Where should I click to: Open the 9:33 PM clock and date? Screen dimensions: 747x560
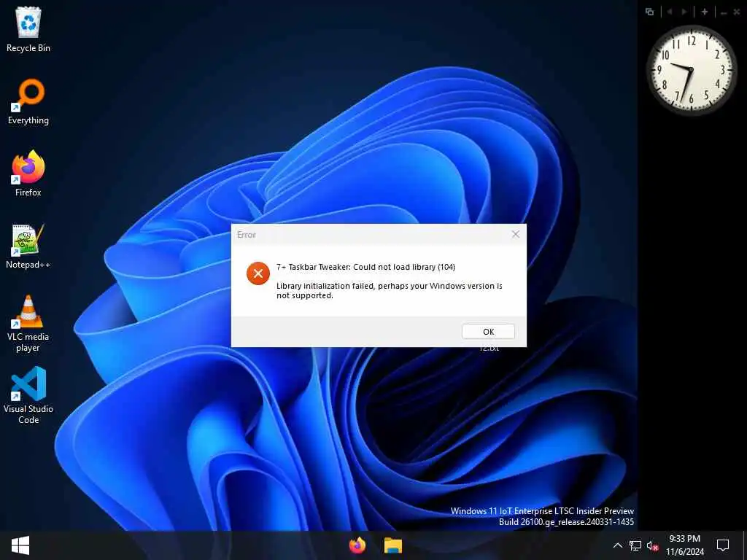pos(685,545)
